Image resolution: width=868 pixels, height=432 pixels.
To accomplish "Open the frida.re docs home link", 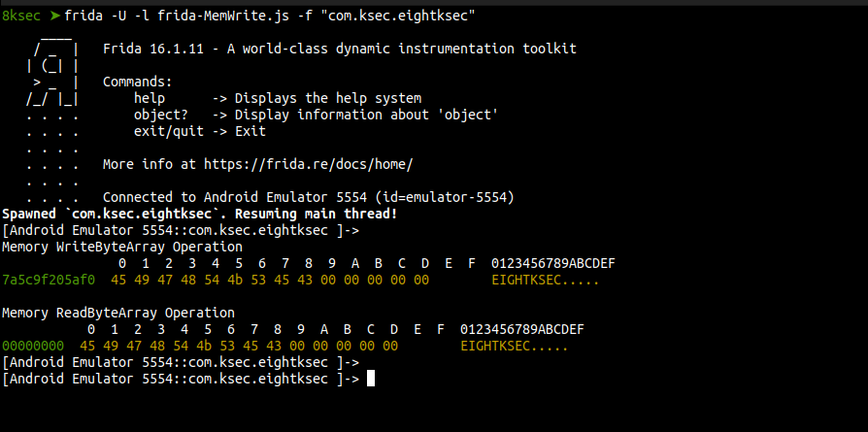I will 327,164.
